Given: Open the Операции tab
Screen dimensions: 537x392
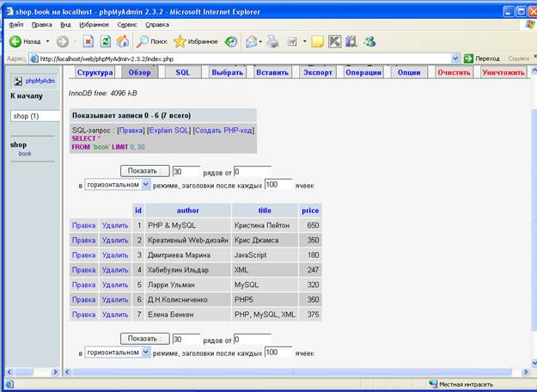Looking at the screenshot, I should point(363,72).
